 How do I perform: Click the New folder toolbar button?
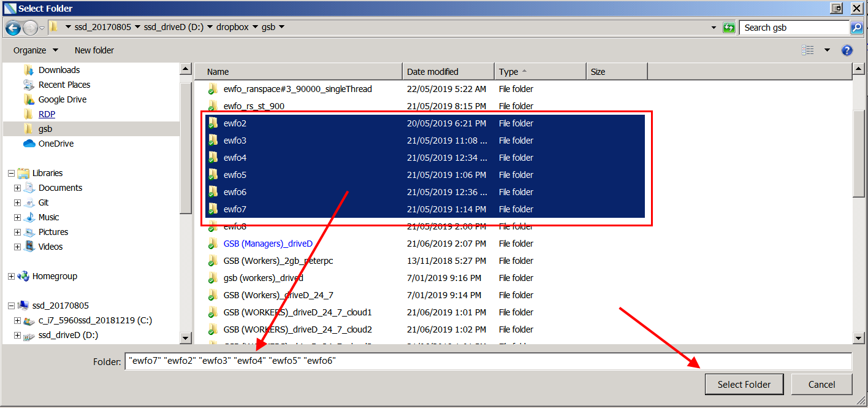pyautogui.click(x=94, y=50)
